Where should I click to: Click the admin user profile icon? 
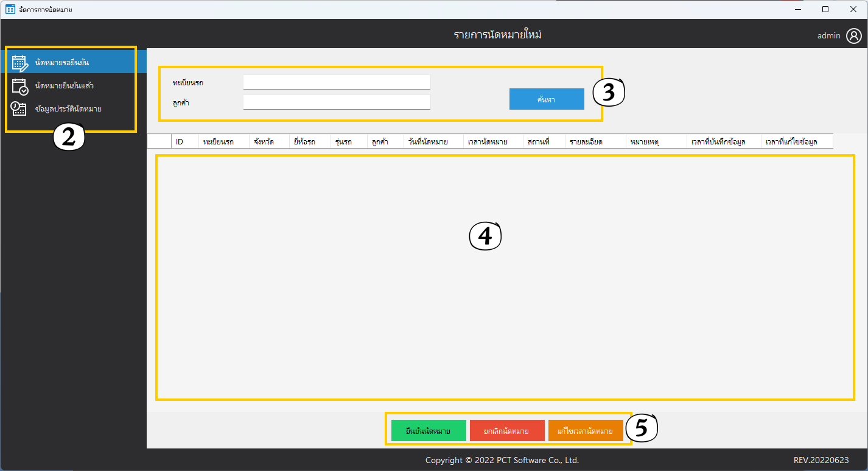click(x=853, y=35)
